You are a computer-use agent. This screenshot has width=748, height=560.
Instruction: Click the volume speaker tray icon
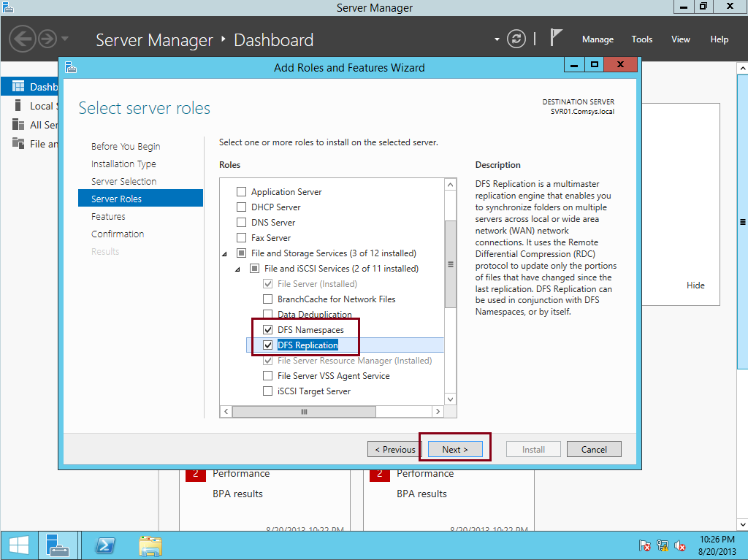(x=680, y=545)
